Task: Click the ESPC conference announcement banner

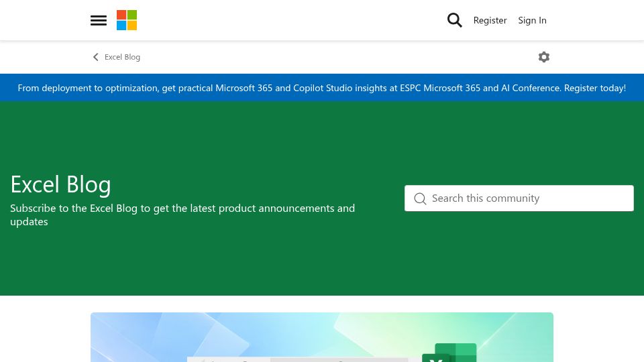Action: click(x=322, y=88)
